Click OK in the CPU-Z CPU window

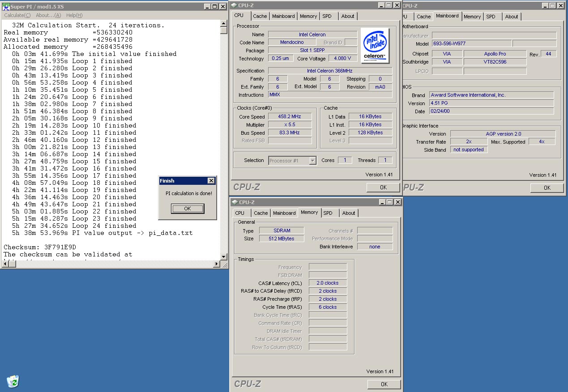click(x=383, y=187)
